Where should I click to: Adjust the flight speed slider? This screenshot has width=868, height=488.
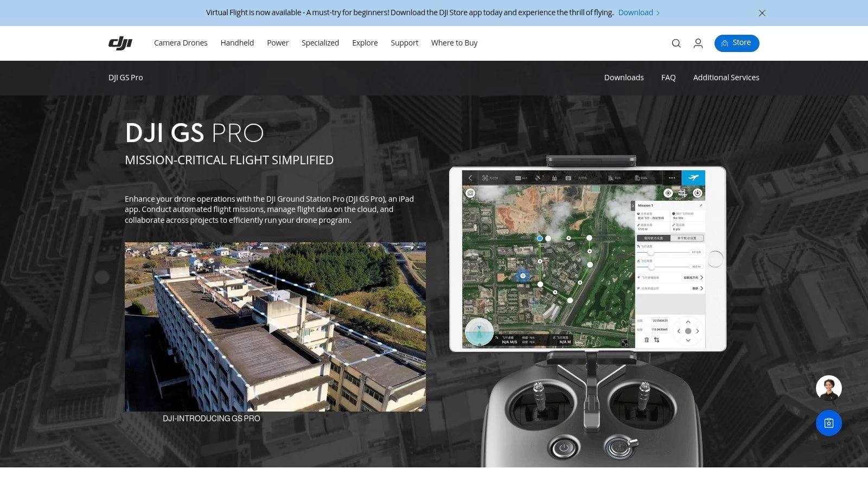651,252
